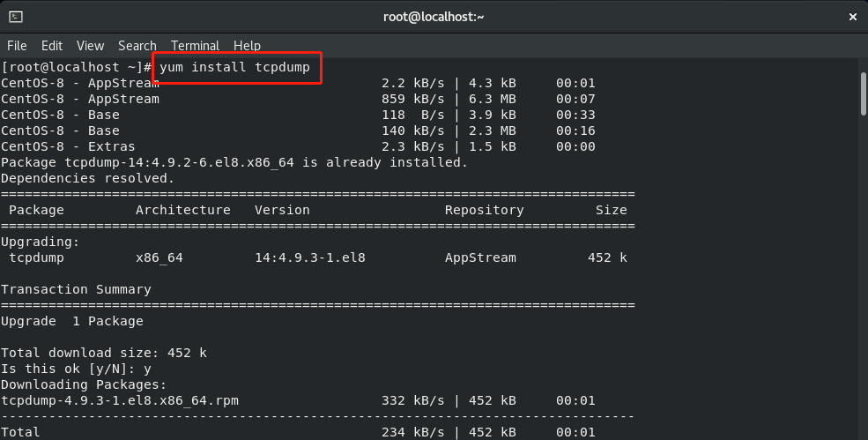Open the File menu
Screen dimensions: 868x440
17,46
